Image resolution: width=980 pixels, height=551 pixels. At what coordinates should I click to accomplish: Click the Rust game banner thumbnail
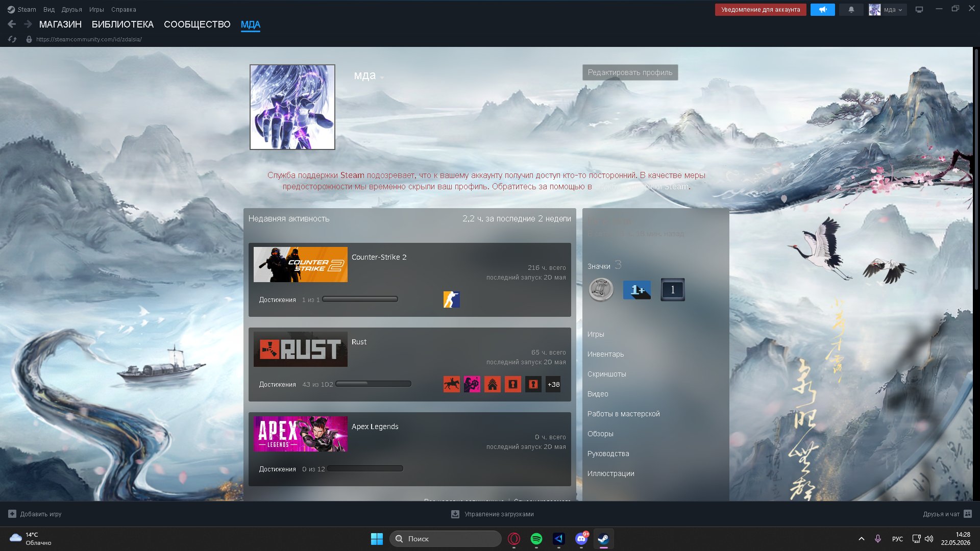[300, 349]
